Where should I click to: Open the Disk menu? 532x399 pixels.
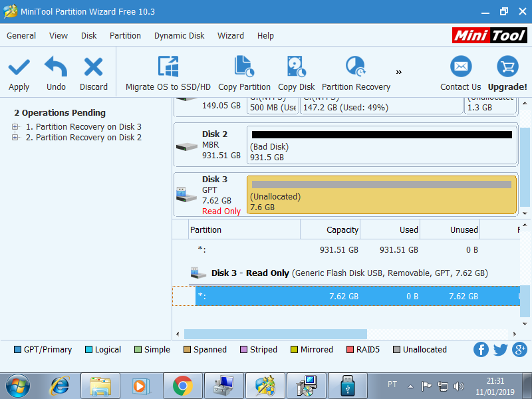pos(89,36)
